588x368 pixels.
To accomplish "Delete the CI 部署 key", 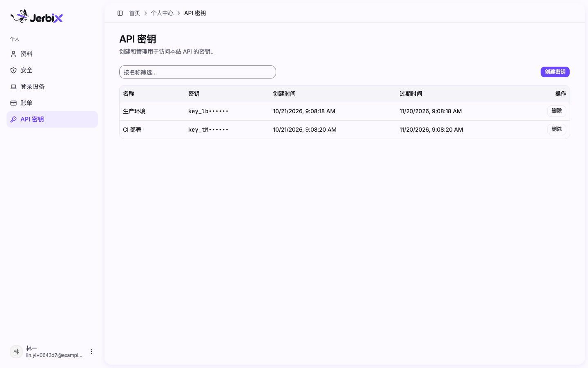I will coord(557,129).
